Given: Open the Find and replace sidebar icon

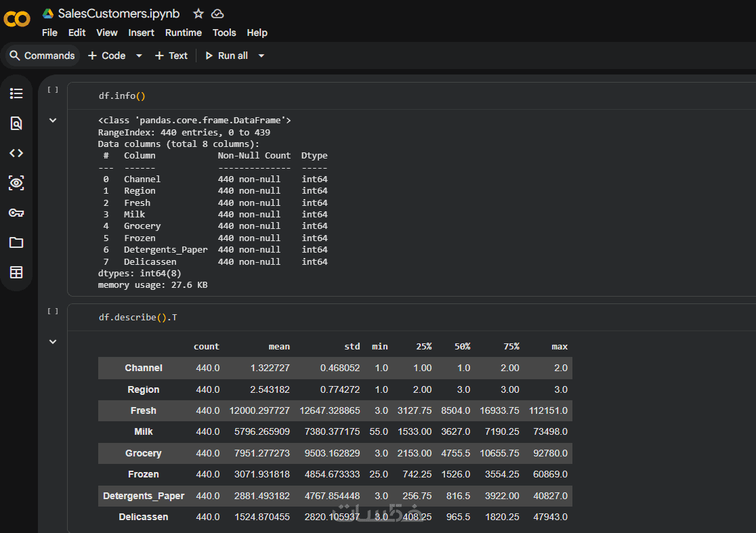Looking at the screenshot, I should 16,123.
